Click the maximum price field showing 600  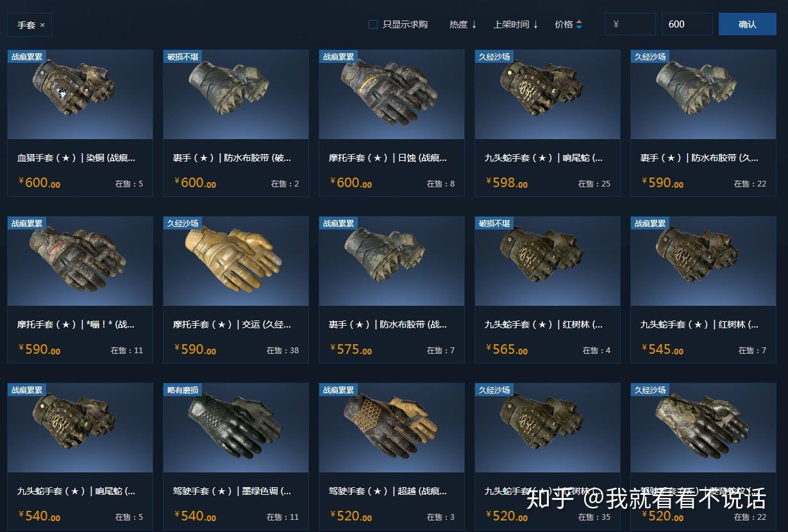point(687,24)
